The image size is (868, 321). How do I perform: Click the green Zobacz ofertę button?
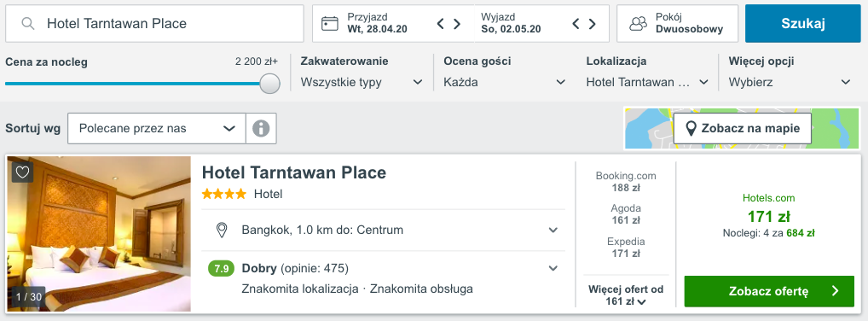[769, 291]
